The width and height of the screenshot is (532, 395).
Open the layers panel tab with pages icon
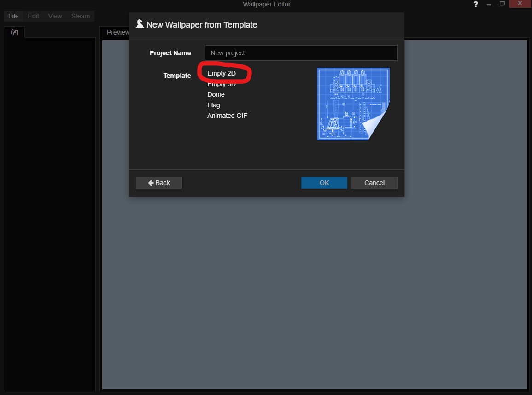click(14, 32)
